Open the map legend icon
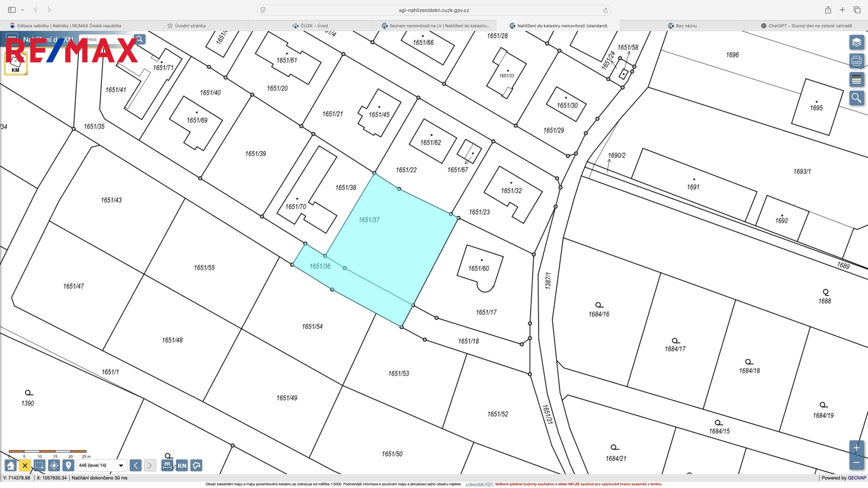The image size is (868, 488). pos(857,79)
